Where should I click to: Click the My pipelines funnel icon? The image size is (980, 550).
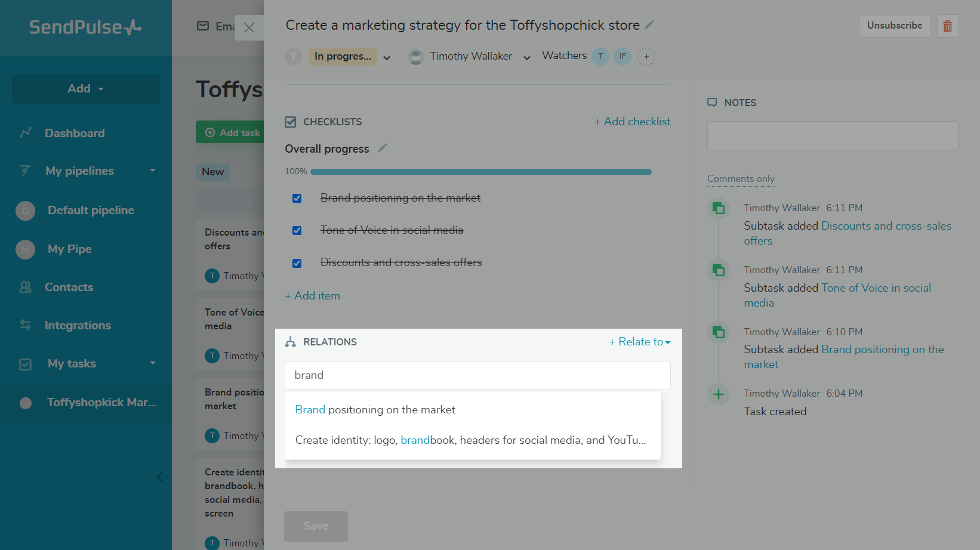coord(25,171)
